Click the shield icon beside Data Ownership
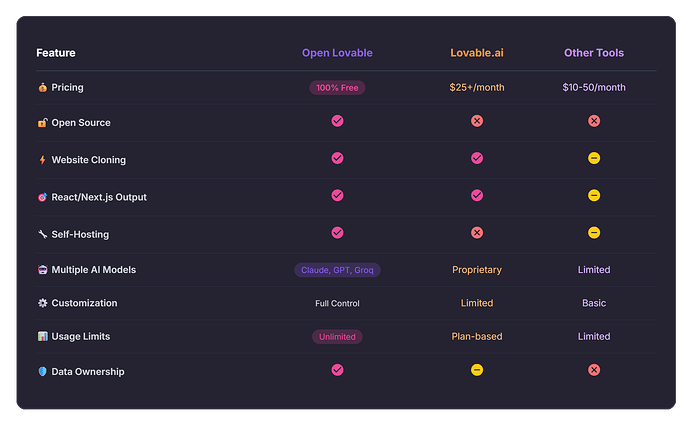 pyautogui.click(x=42, y=372)
